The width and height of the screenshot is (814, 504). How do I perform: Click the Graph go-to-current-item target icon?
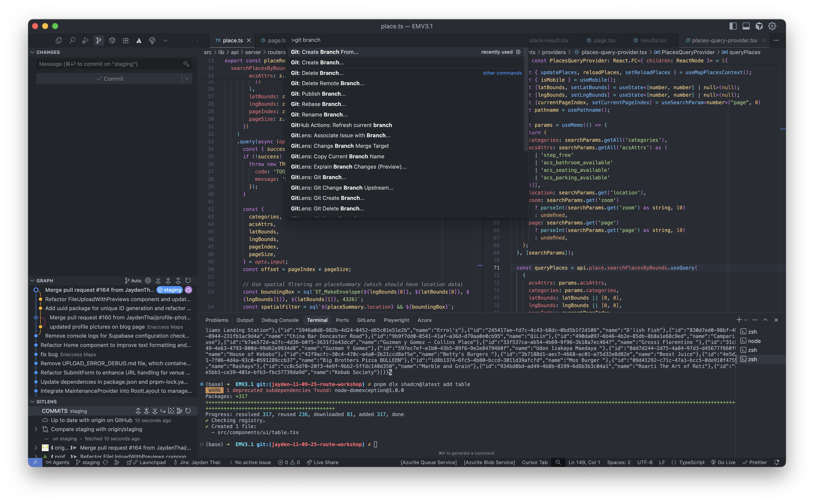[x=148, y=281]
